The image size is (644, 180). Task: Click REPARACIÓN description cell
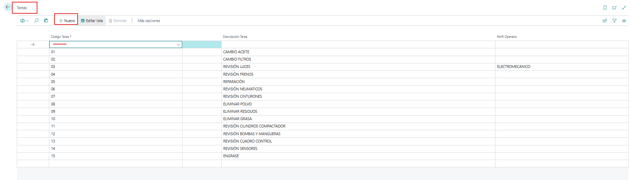(358, 82)
